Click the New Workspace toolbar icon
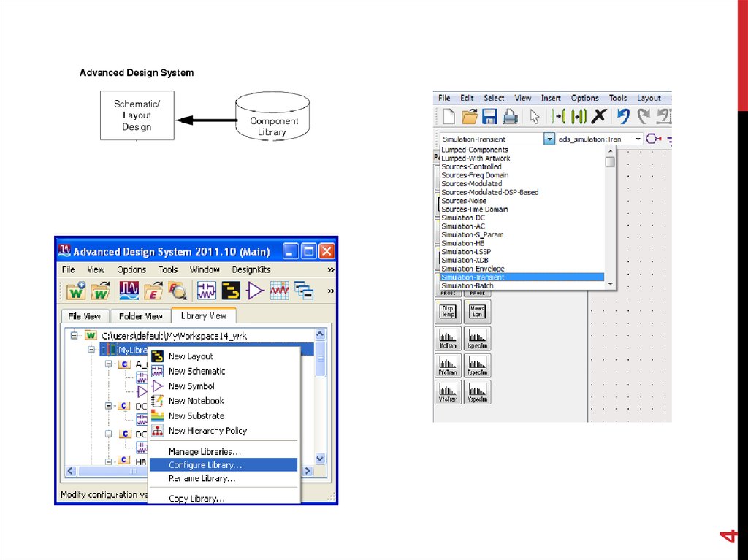This screenshot has width=748, height=560. [x=76, y=291]
